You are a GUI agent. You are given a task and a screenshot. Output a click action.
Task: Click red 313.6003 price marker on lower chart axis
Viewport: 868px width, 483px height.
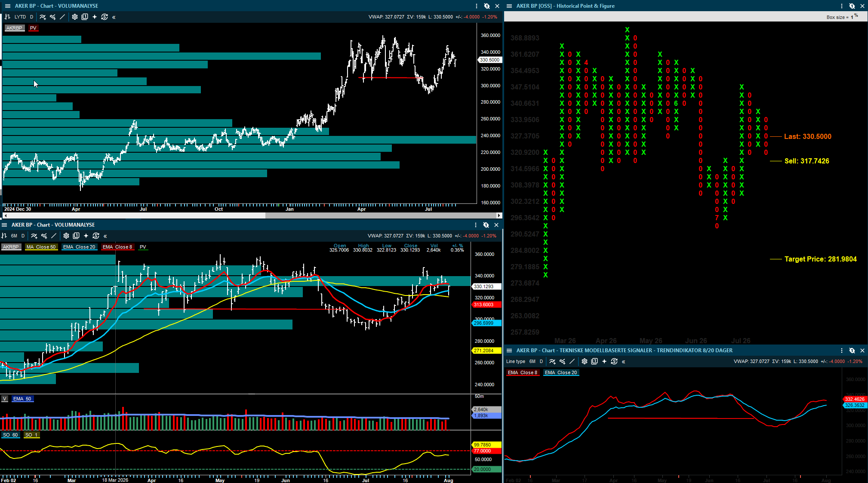[x=487, y=305]
